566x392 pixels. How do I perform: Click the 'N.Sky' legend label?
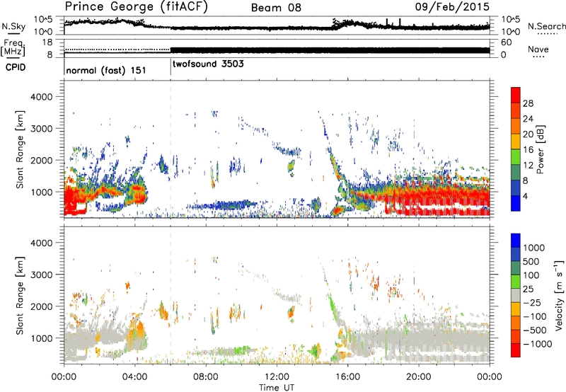(13, 26)
